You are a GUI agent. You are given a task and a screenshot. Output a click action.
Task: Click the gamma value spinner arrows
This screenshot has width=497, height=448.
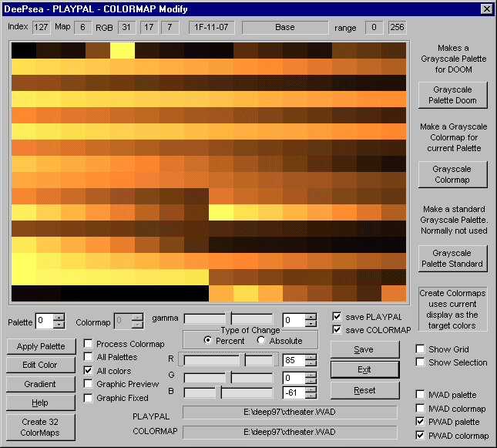click(311, 320)
